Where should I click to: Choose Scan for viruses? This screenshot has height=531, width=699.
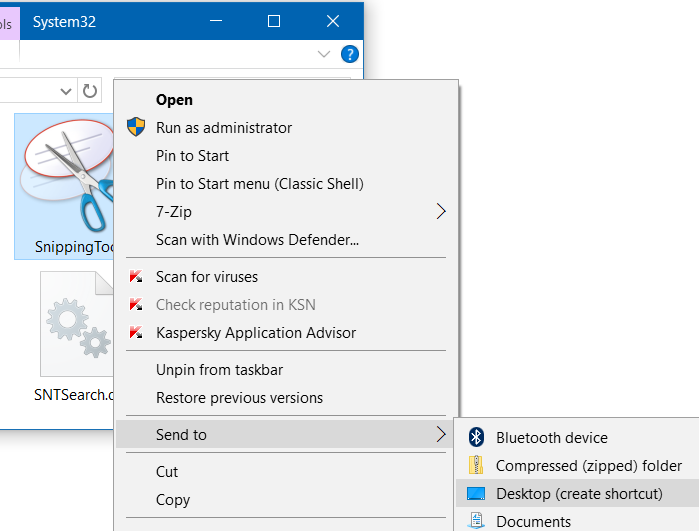207,277
